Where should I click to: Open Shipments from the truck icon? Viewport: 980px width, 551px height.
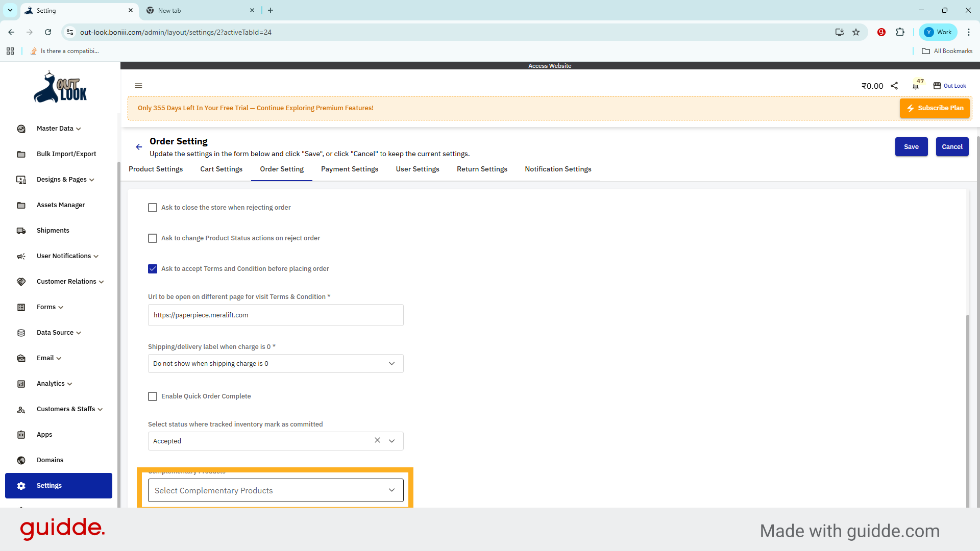pos(21,231)
